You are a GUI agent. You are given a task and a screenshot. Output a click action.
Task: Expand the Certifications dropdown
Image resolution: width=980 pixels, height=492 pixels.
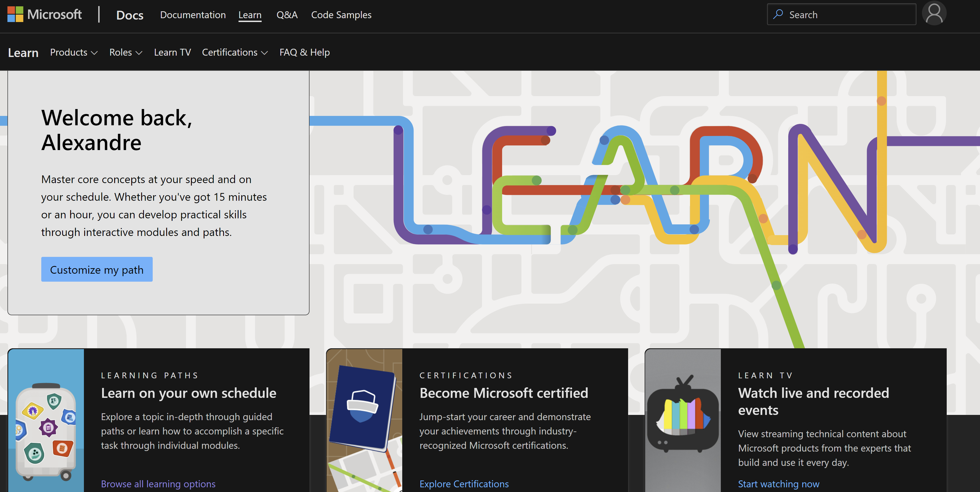click(x=235, y=52)
